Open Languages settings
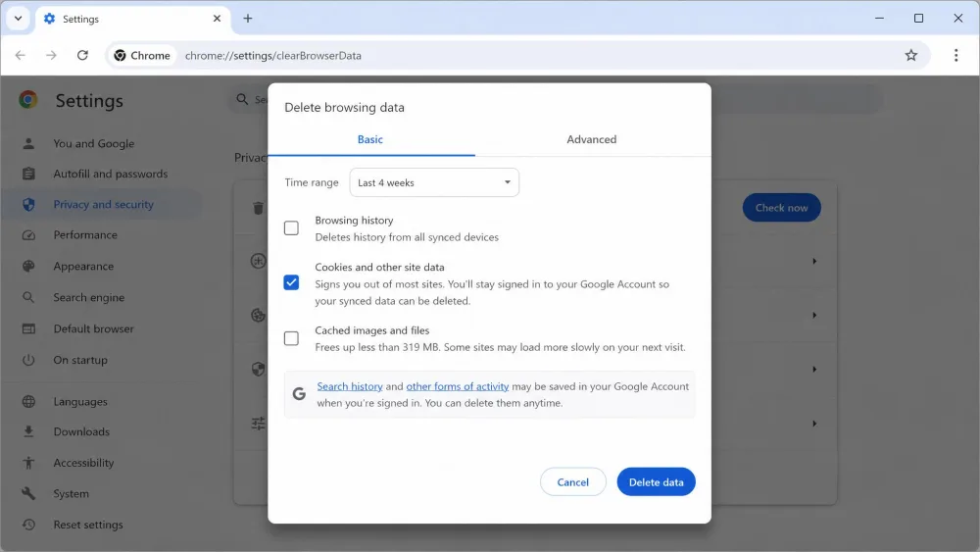 point(80,401)
